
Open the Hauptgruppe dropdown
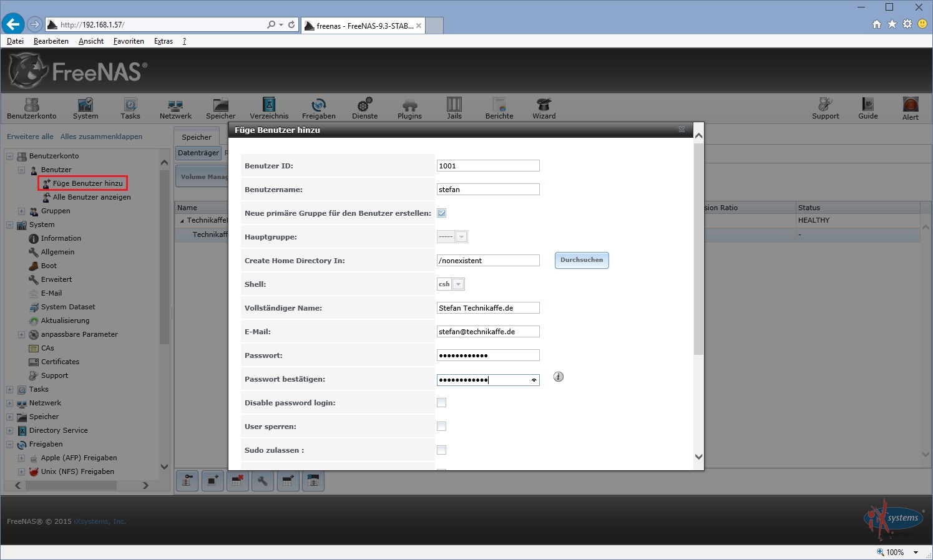tap(461, 237)
